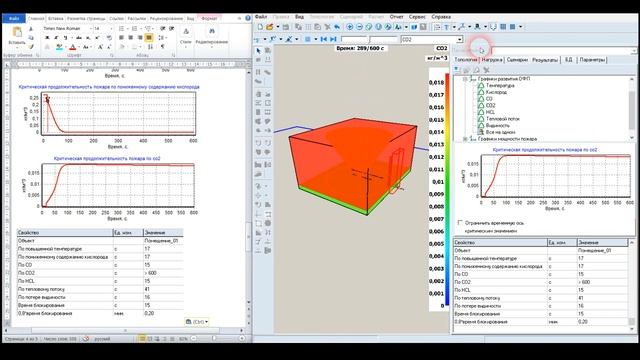
Task: Collapse the Графики развития ОФП node
Action: (465, 79)
